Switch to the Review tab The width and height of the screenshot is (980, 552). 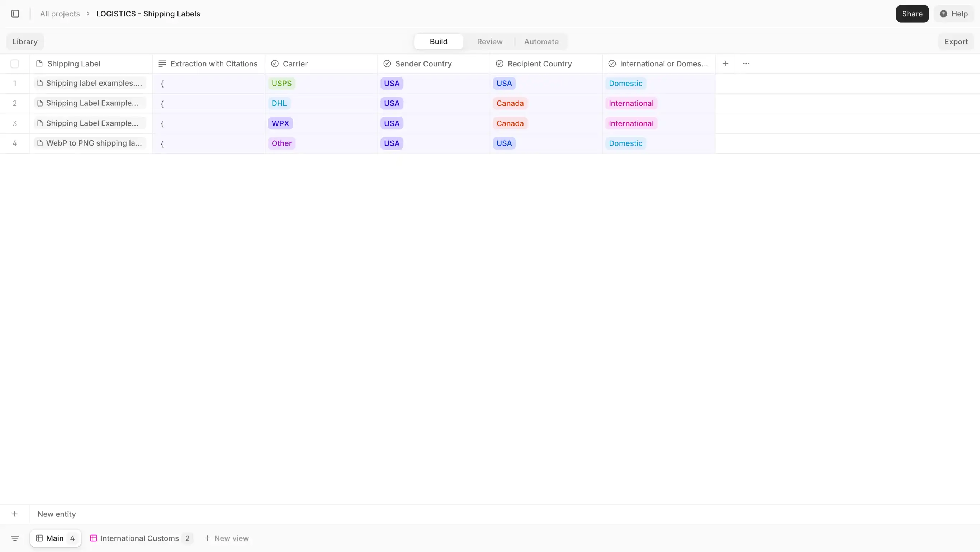(489, 41)
